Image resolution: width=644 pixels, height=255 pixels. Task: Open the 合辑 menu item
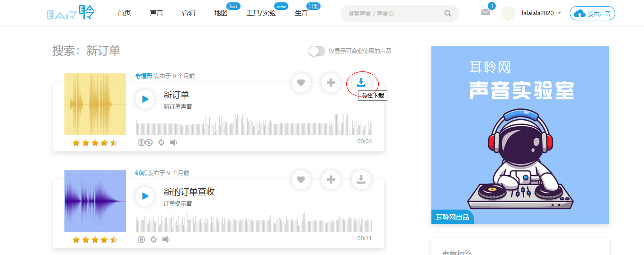[188, 13]
